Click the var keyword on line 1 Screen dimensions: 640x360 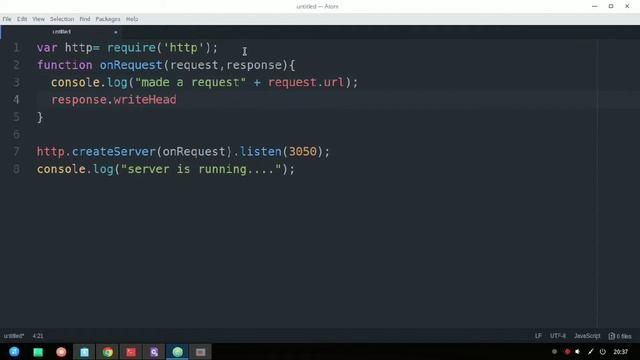click(47, 48)
